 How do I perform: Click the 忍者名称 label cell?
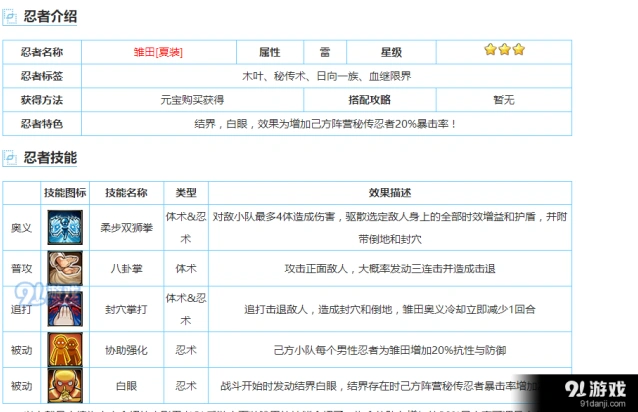pyautogui.click(x=42, y=52)
